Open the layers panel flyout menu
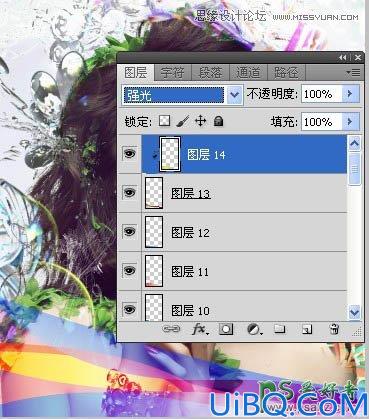The width and height of the screenshot is (369, 419). coord(353,72)
